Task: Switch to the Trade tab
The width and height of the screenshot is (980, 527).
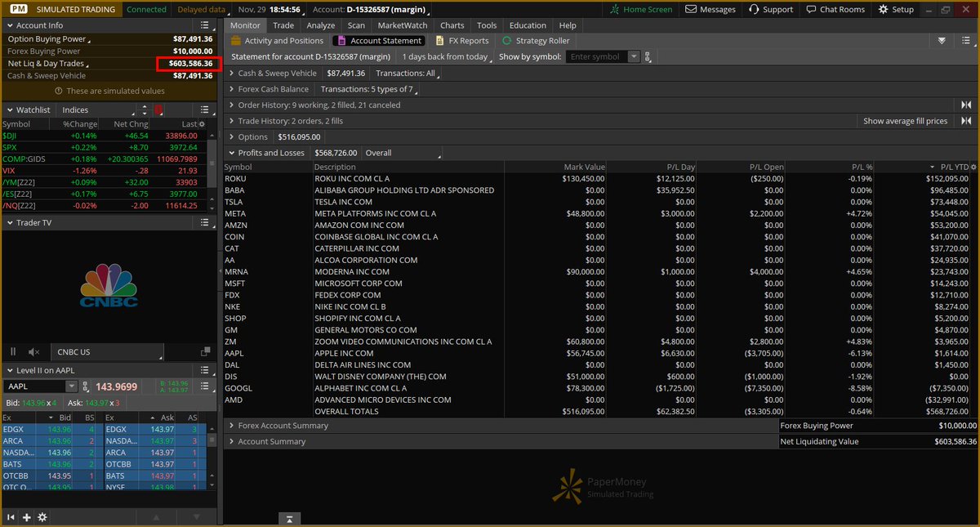Action: tap(283, 25)
